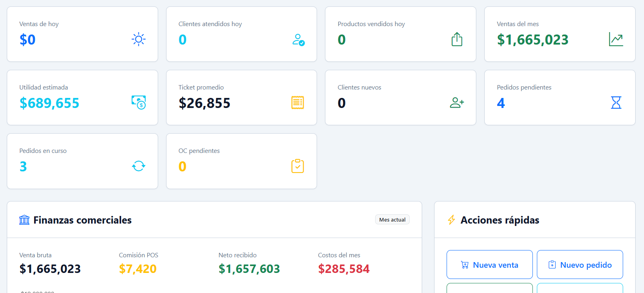Click the Pedidos en curso count 3
Viewport: 644px width, 293px height.
23,167
